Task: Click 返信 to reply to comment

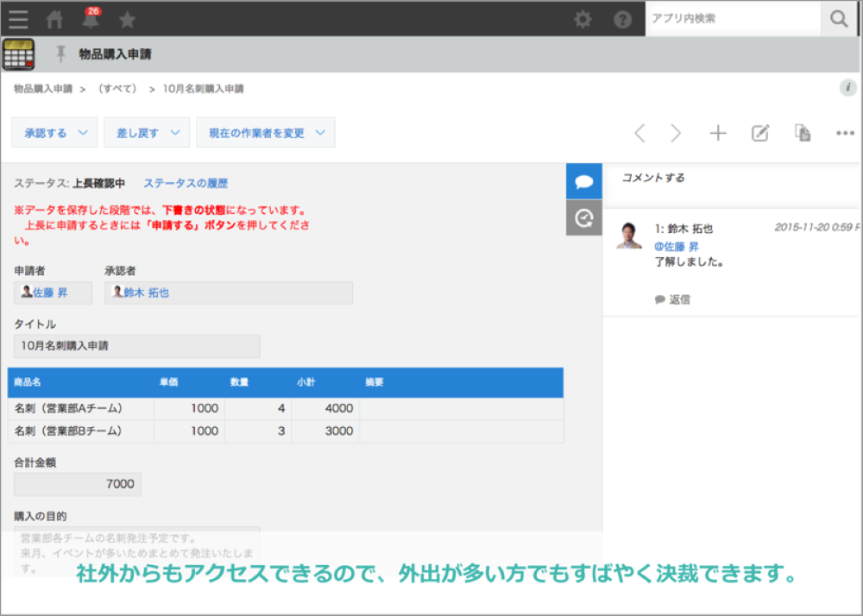Action: point(672,299)
